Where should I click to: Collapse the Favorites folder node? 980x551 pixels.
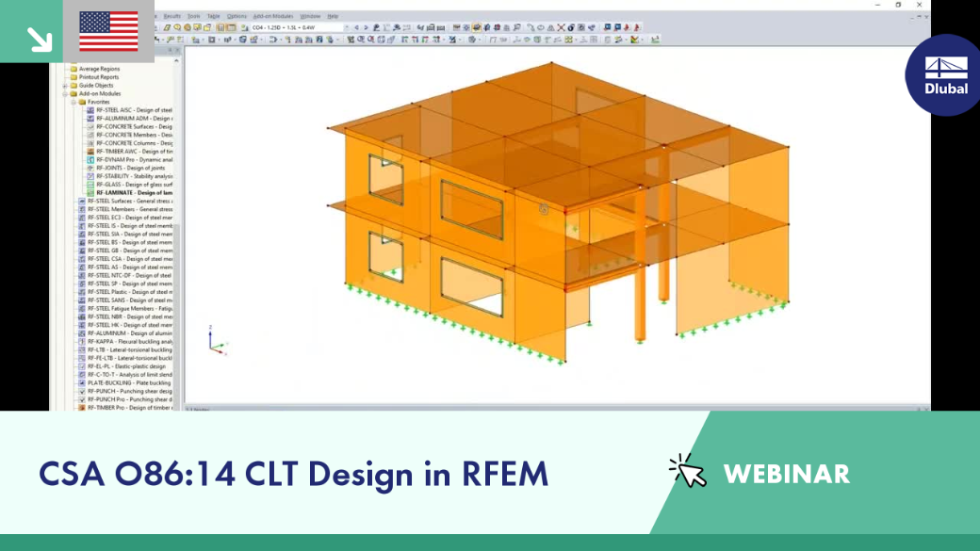[73, 102]
